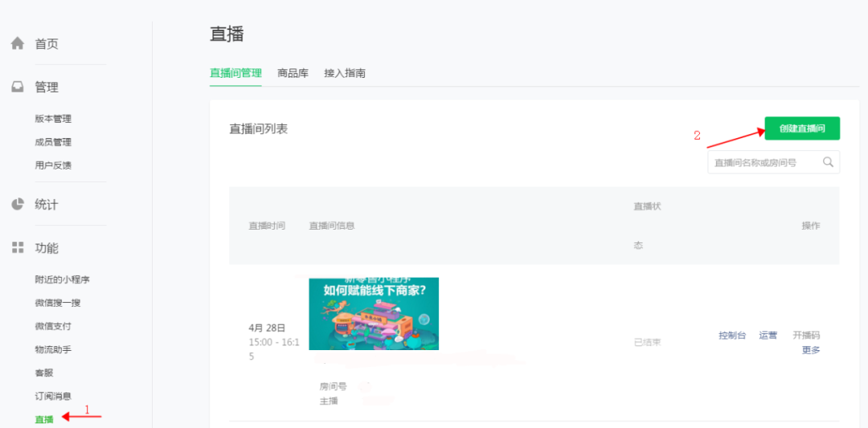Click the magnifier search icon

coord(828,162)
